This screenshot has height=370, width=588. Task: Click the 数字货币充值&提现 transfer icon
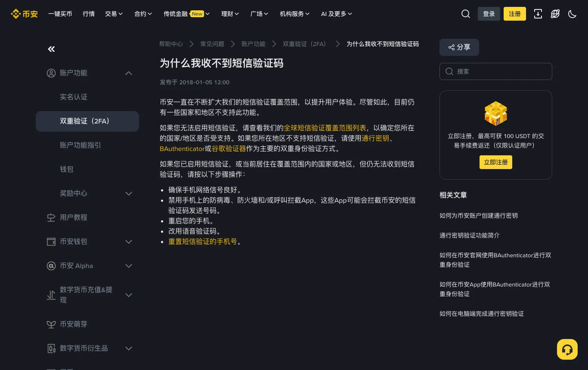pyautogui.click(x=51, y=295)
